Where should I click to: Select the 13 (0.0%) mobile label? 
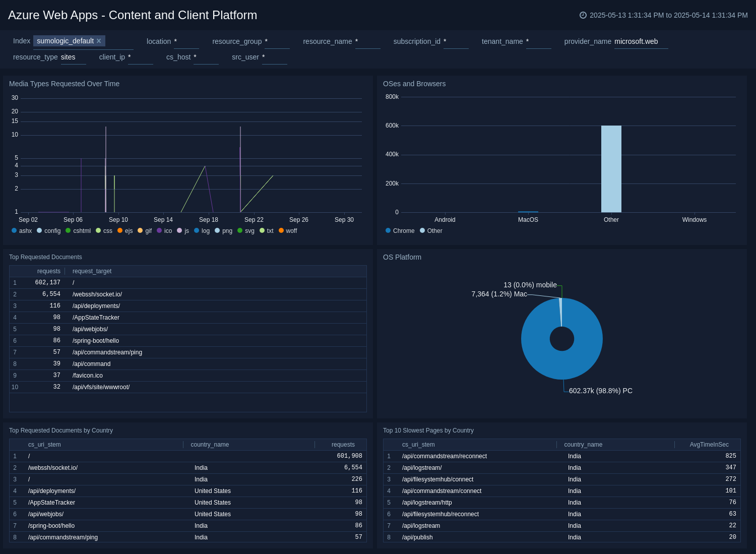tap(530, 285)
